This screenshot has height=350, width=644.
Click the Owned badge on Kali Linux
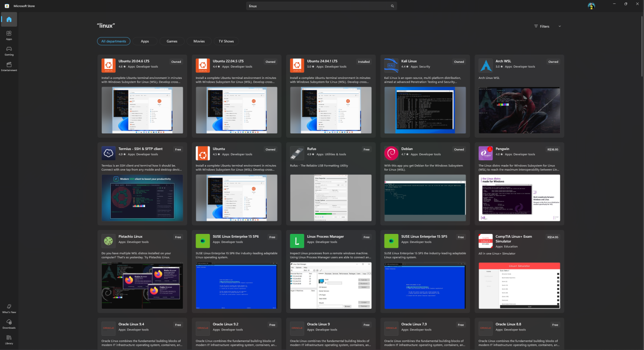click(459, 62)
